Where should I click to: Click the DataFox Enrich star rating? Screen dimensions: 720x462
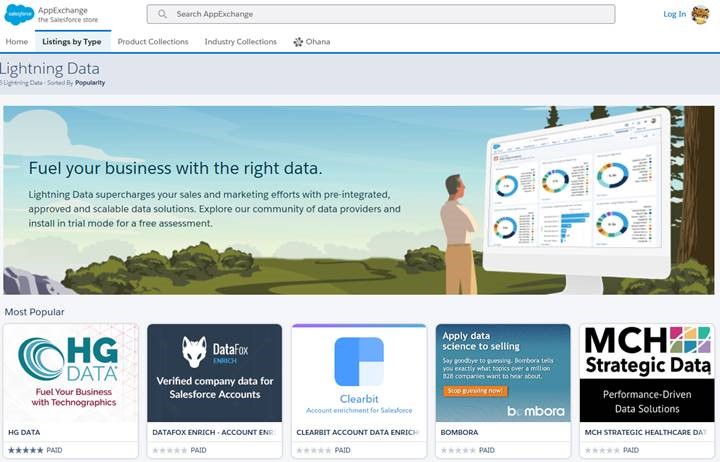pos(170,450)
